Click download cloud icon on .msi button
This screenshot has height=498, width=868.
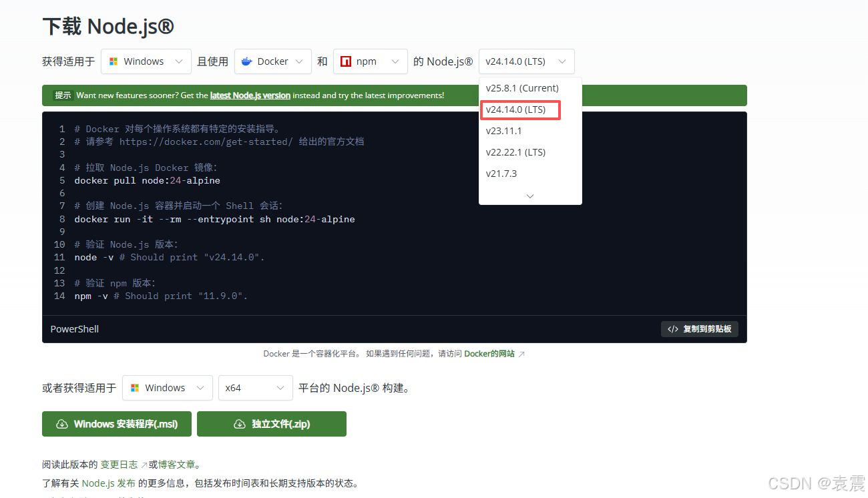pyautogui.click(x=62, y=424)
